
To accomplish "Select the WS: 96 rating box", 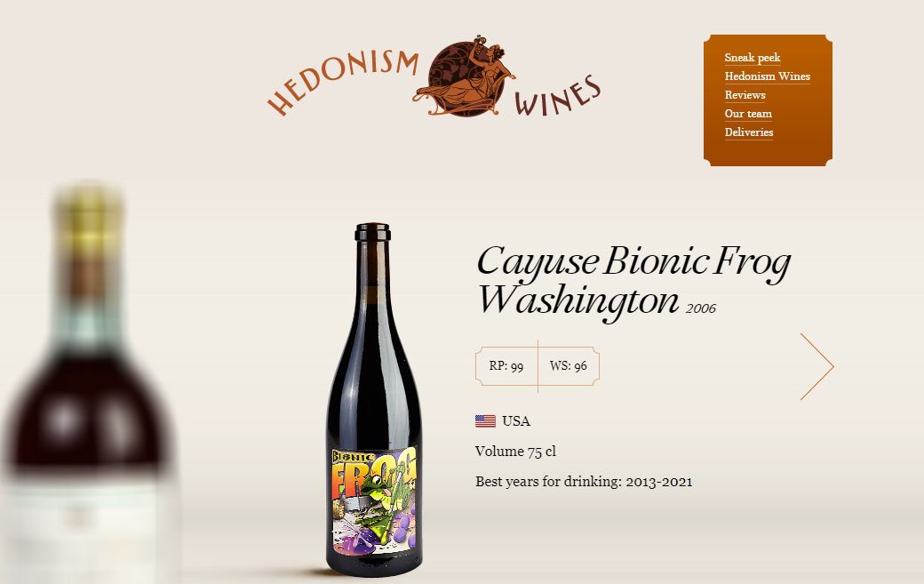I will point(569,366).
